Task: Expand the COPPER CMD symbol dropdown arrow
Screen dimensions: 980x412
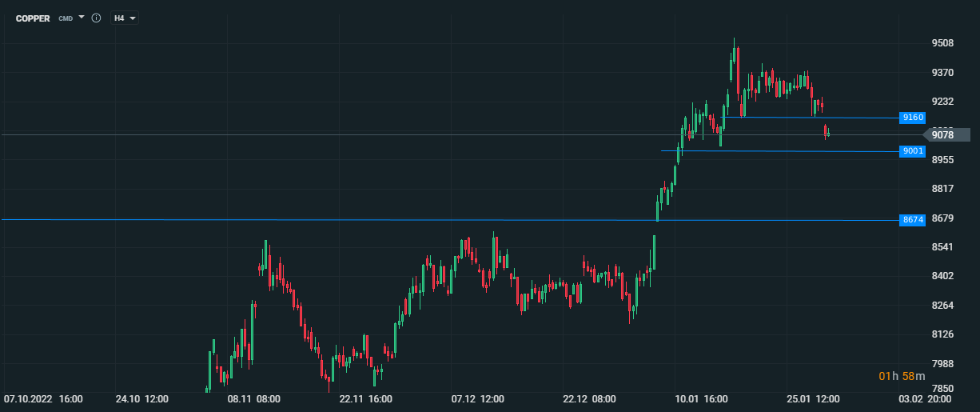Action: (82, 17)
